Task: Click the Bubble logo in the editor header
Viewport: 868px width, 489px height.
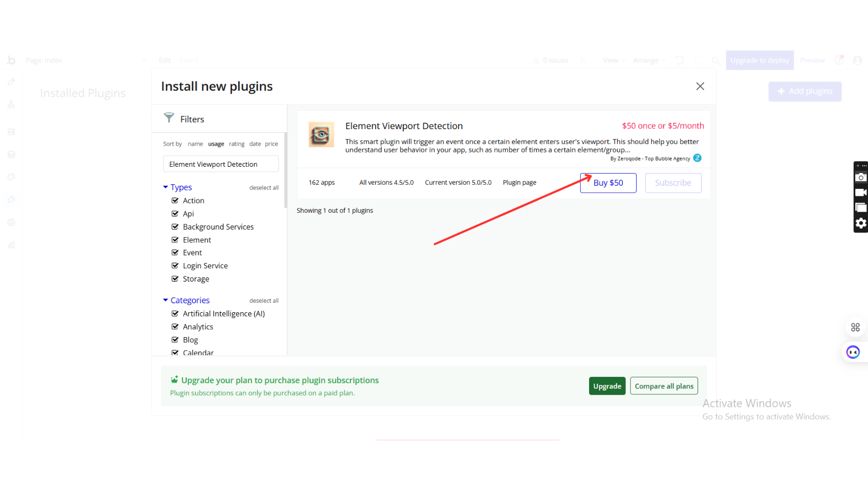Action: pyautogui.click(x=11, y=60)
